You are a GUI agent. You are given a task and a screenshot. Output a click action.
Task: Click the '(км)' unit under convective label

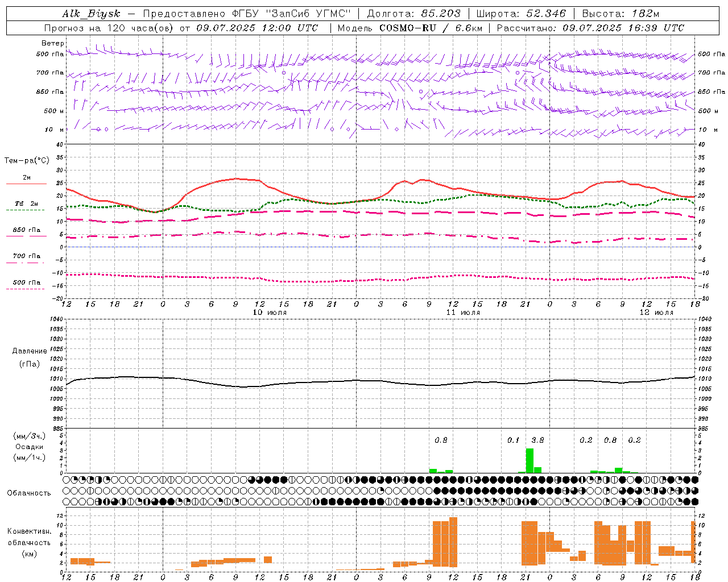29,554
